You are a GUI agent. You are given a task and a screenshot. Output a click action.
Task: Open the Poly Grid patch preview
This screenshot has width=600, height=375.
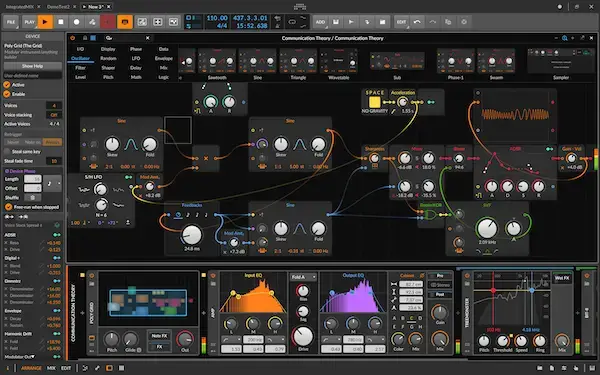point(148,300)
